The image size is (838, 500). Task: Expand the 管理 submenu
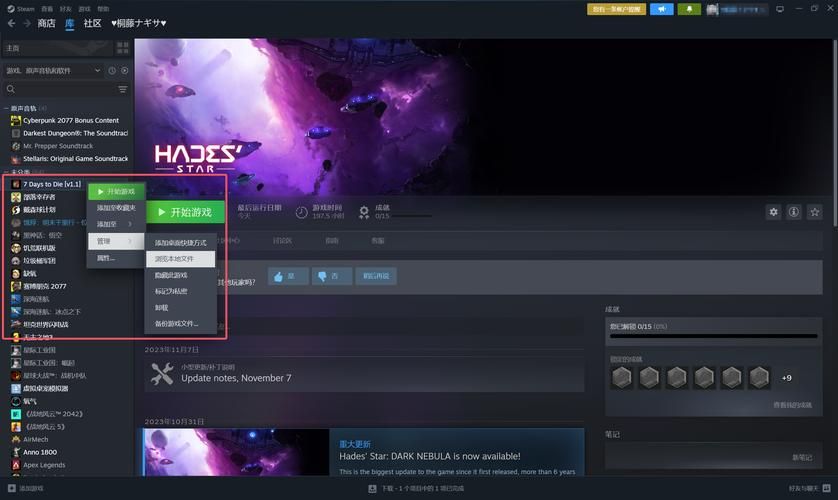tap(116, 241)
